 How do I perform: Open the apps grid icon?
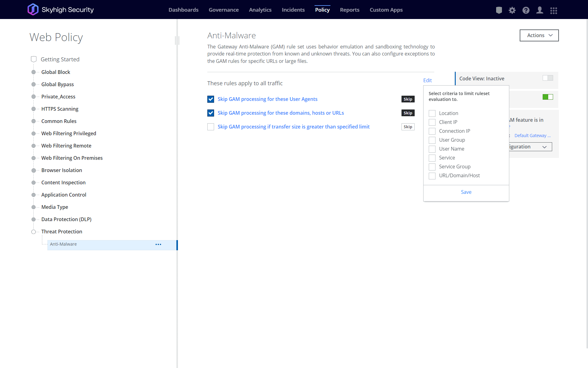[x=553, y=10]
